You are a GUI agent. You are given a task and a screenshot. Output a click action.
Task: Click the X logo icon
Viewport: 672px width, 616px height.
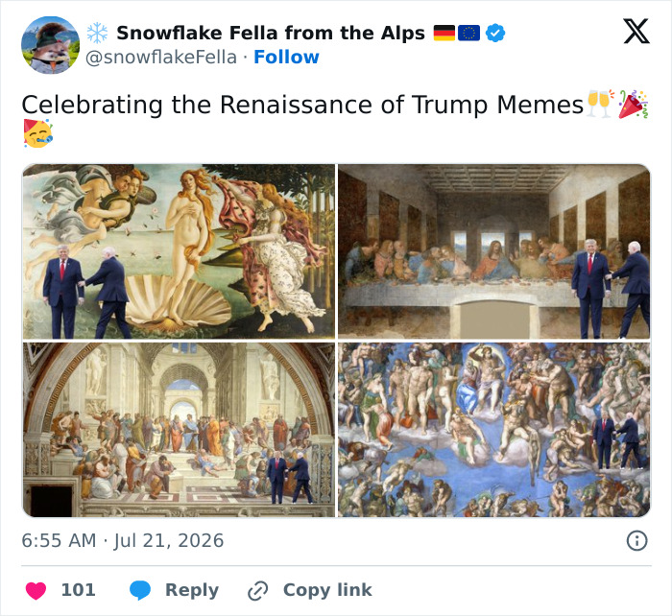636,32
